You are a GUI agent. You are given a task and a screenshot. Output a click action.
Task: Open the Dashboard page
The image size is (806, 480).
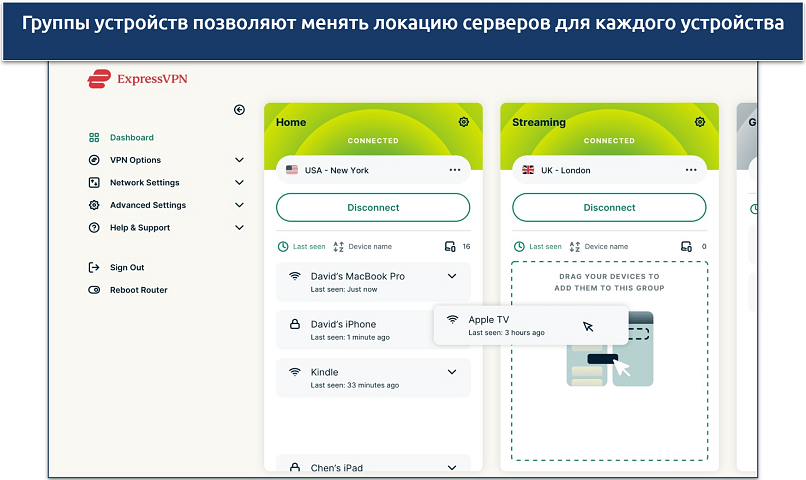tap(131, 138)
